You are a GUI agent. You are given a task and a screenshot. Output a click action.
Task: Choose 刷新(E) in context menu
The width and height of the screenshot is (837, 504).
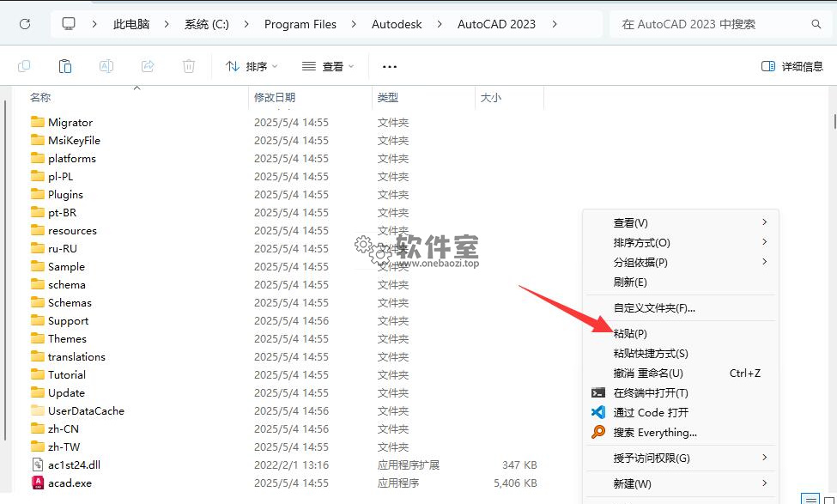point(681,282)
